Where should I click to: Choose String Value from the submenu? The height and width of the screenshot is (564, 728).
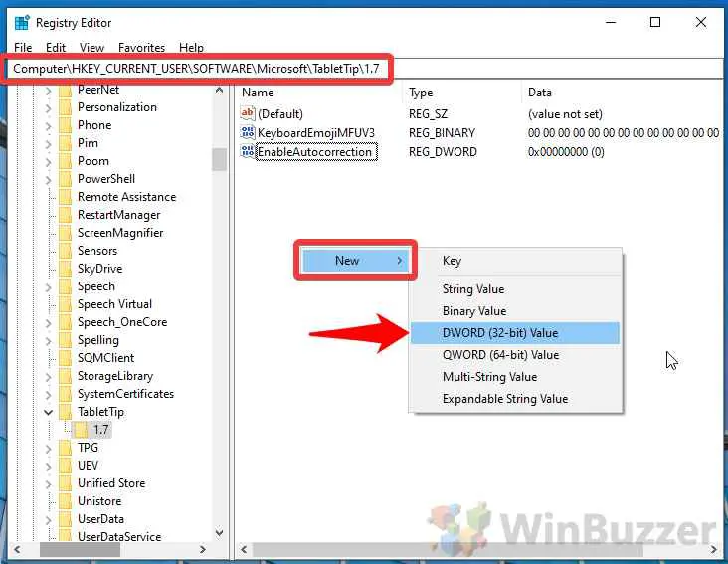point(515,289)
